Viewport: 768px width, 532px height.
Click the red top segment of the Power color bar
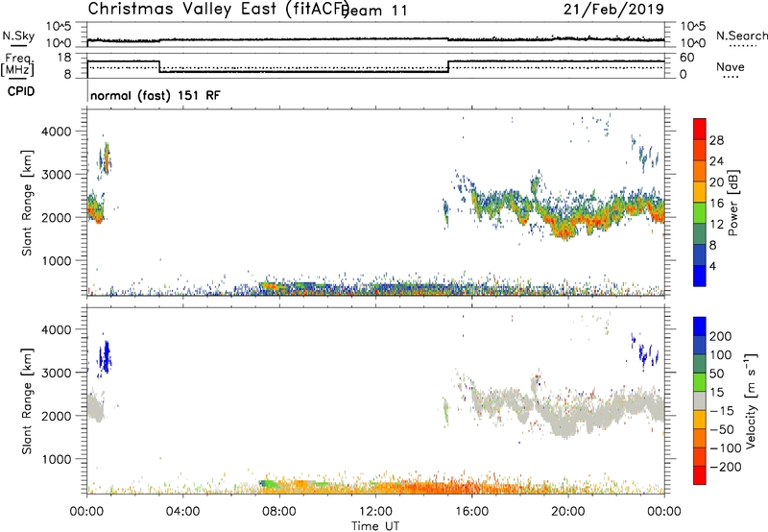tap(700, 129)
